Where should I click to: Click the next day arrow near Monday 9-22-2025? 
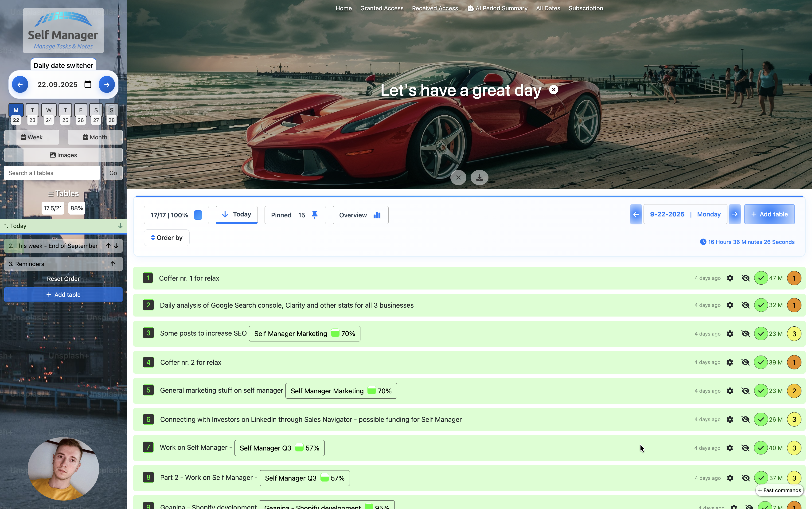[x=735, y=214]
